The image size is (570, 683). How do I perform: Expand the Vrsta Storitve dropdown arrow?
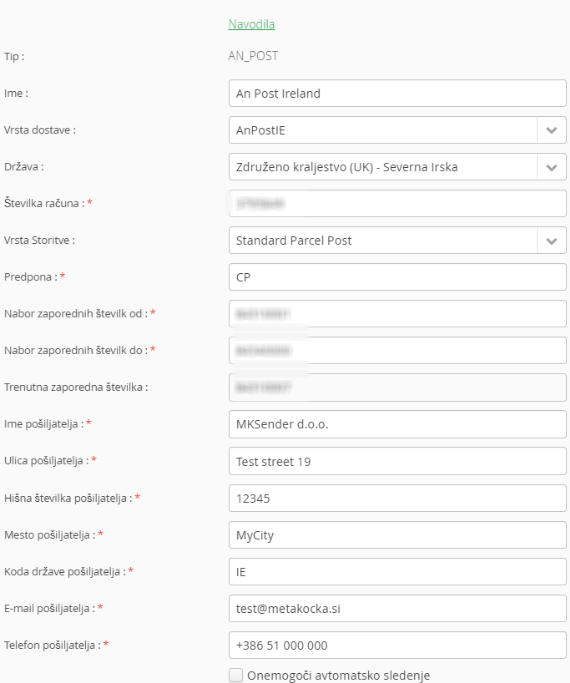[x=551, y=240]
